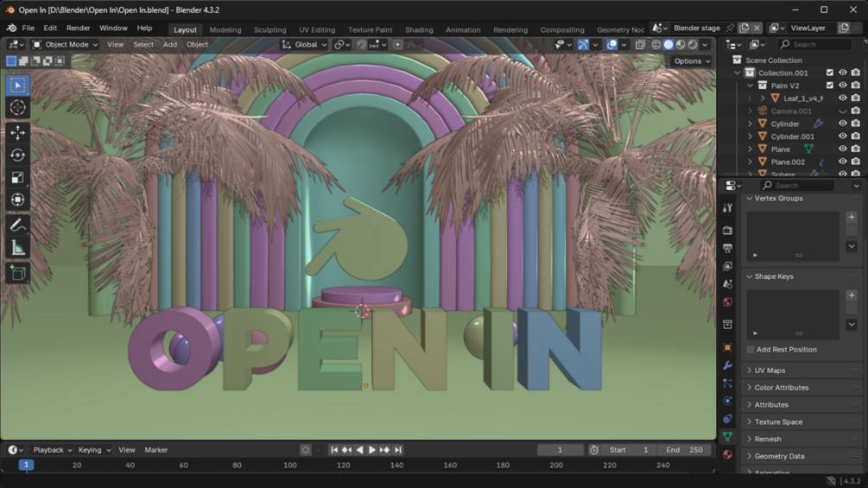Jump to the last frame
The height and width of the screenshot is (488, 868).
398,450
